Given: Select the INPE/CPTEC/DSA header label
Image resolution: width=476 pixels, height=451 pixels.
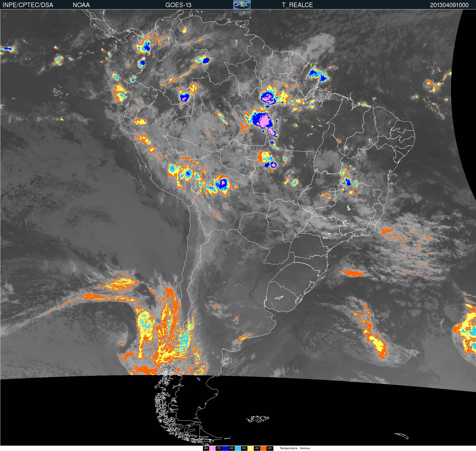Looking at the screenshot, I should point(28,5).
